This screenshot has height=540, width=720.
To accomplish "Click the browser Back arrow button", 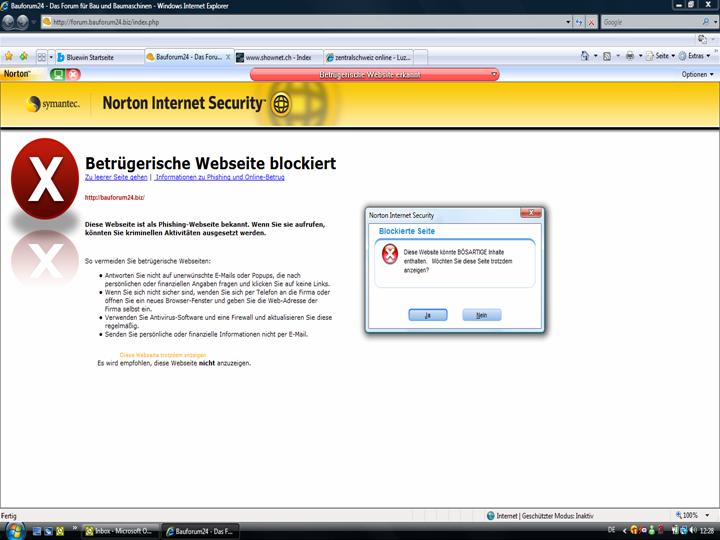I will tap(9, 22).
